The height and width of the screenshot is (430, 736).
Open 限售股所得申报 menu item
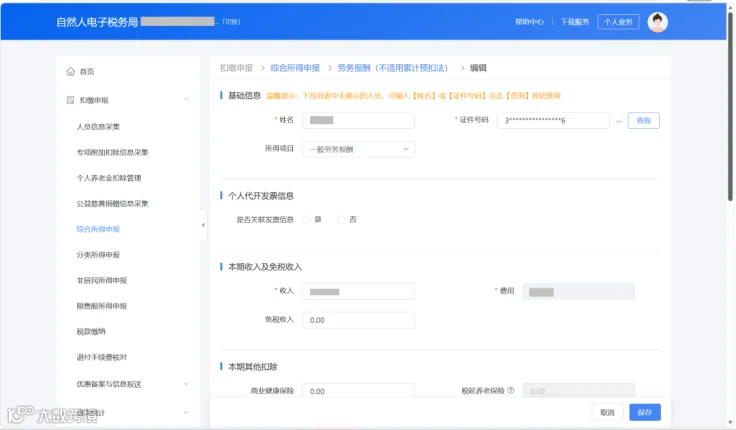(x=102, y=306)
